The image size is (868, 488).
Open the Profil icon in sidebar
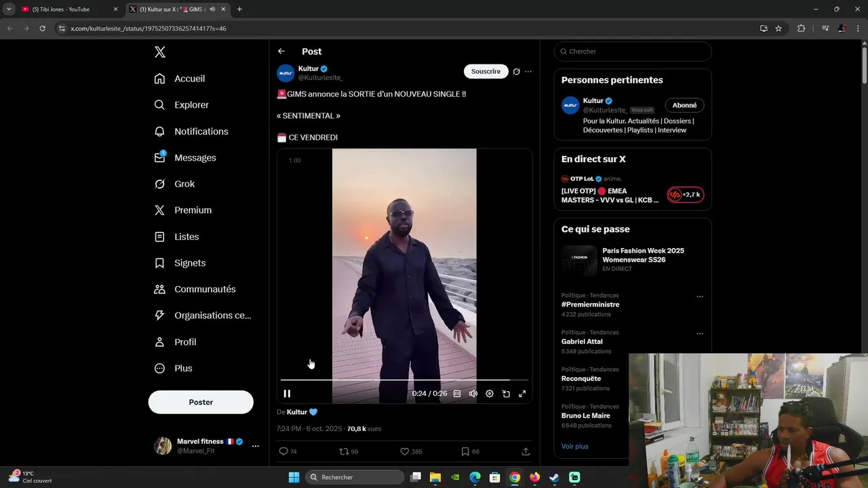[159, 342]
